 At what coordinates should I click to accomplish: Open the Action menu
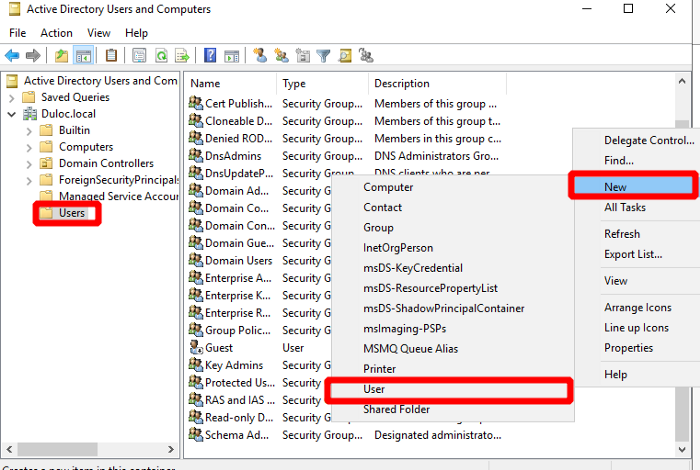[56, 33]
